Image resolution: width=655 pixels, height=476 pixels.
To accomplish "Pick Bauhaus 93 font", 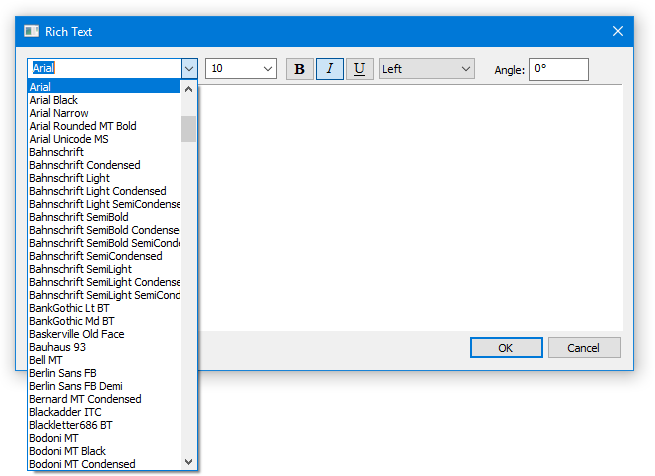I will (x=104, y=347).
